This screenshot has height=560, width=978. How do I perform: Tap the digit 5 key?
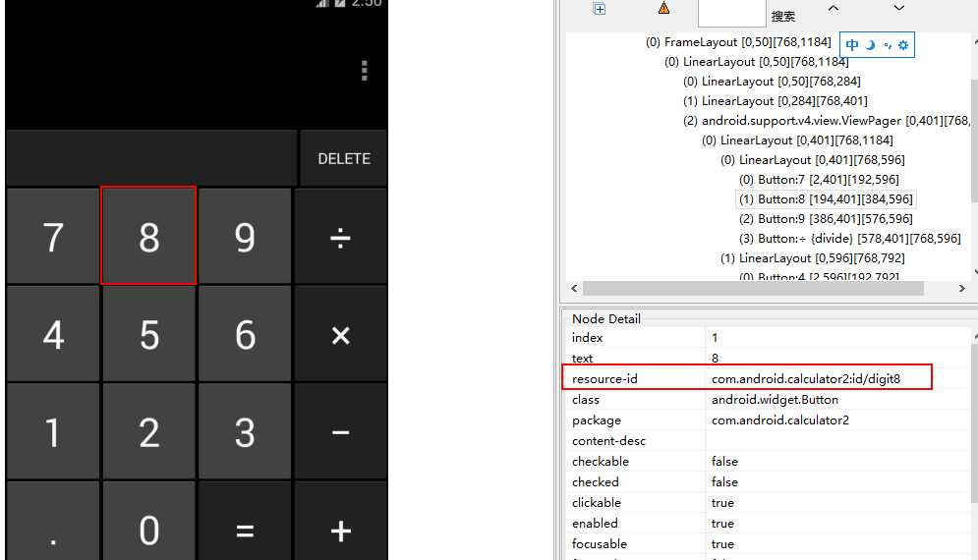tap(149, 335)
